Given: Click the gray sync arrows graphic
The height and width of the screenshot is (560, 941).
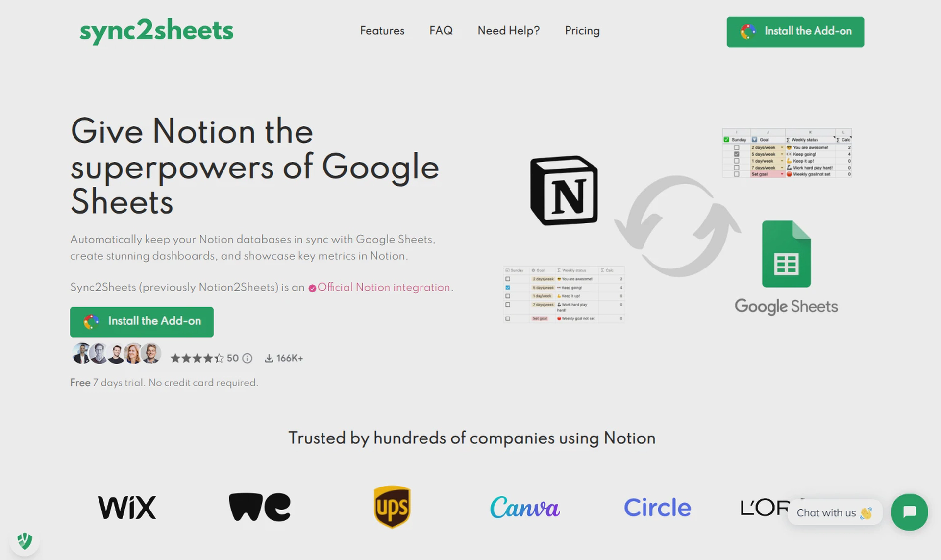Looking at the screenshot, I should click(677, 226).
